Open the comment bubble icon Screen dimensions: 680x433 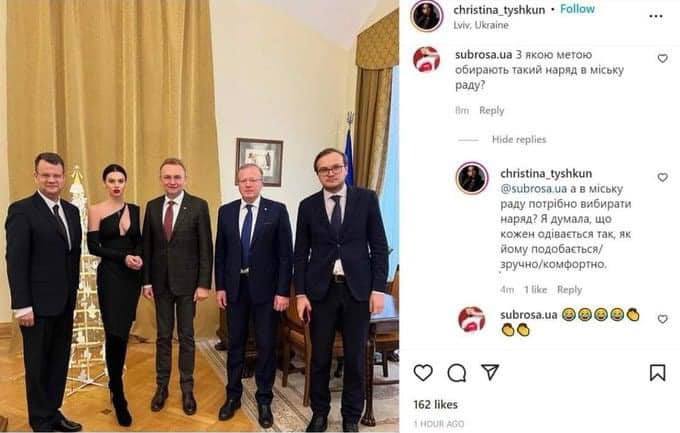pos(457,373)
